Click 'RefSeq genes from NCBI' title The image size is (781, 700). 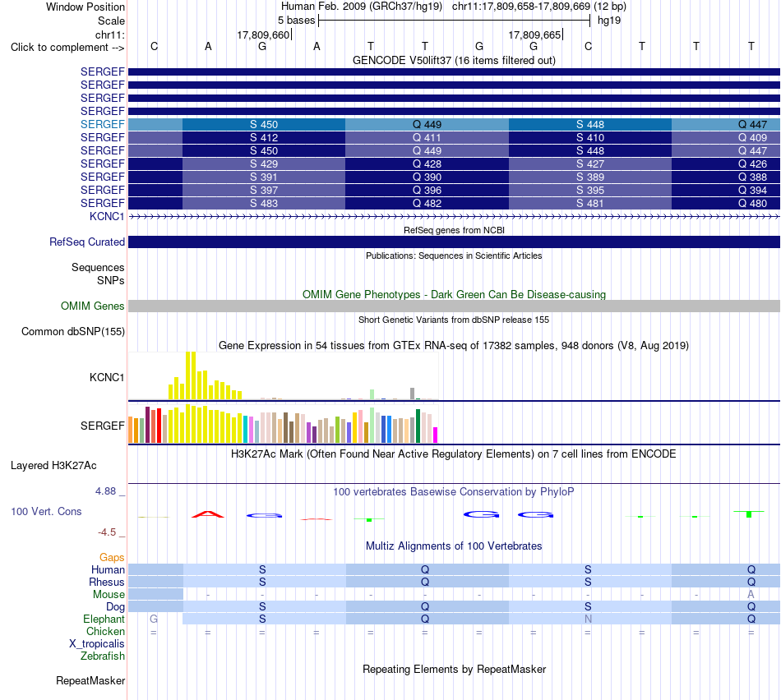454,230
